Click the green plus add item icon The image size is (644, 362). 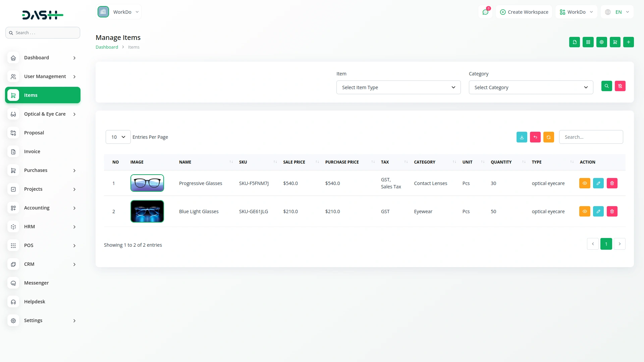628,42
